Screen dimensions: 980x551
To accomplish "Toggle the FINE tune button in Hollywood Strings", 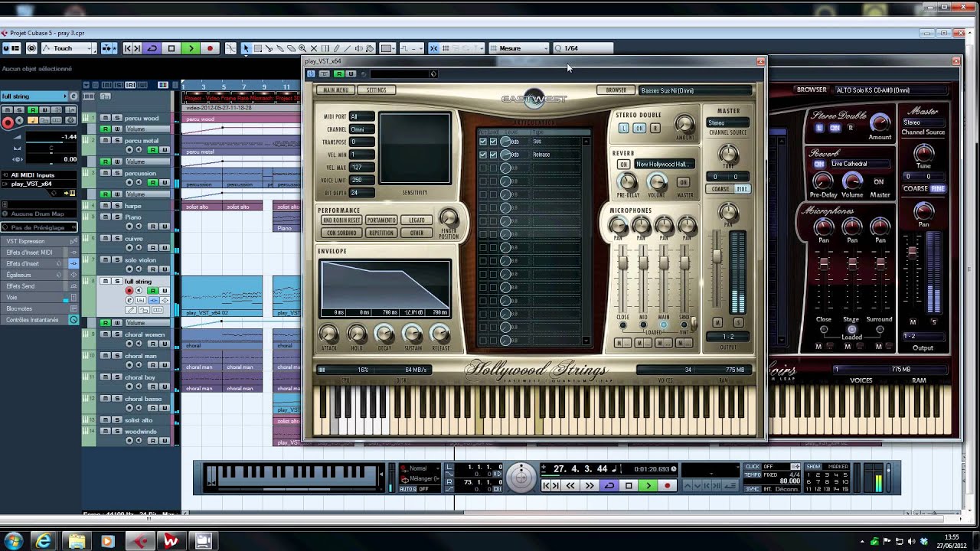I will 743,188.
